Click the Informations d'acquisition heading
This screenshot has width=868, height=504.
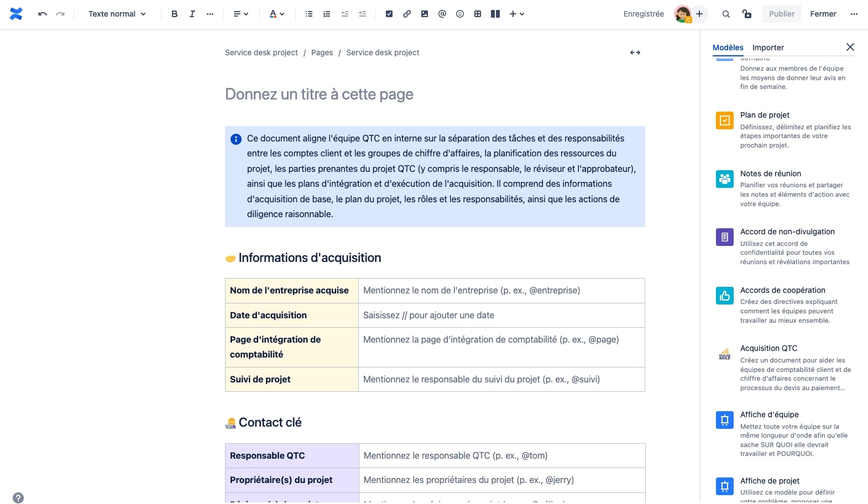coord(310,258)
